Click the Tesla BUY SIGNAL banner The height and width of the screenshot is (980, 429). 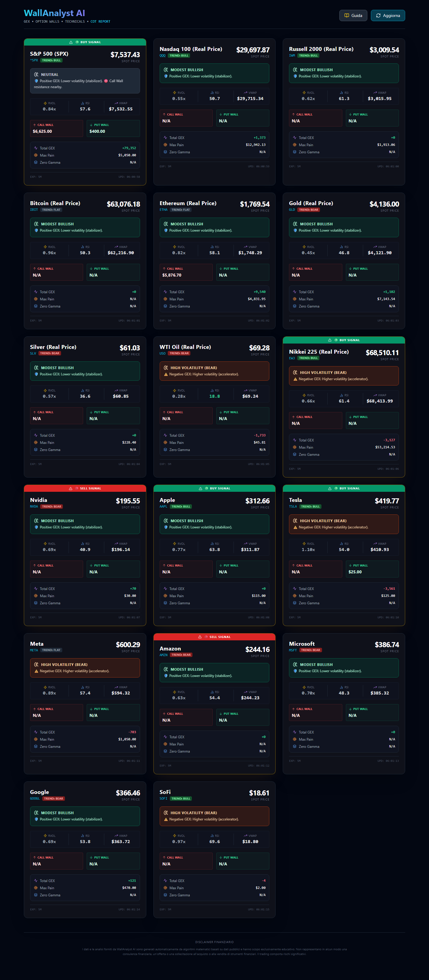coord(344,489)
